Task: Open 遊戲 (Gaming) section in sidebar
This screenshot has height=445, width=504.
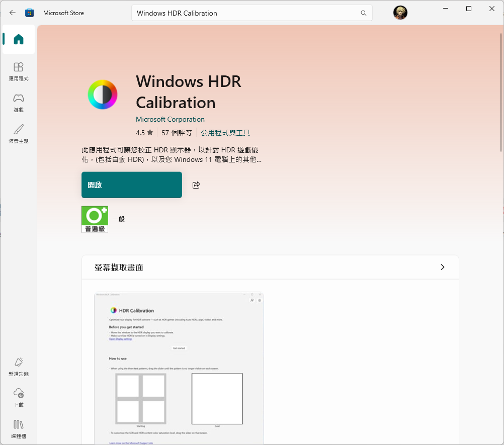Action: [x=18, y=103]
